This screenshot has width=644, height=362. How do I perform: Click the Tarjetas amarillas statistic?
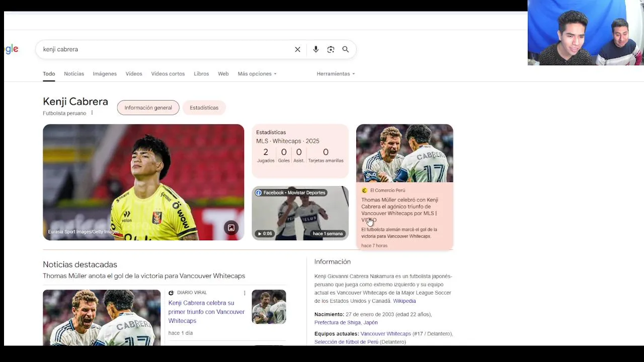click(x=326, y=155)
